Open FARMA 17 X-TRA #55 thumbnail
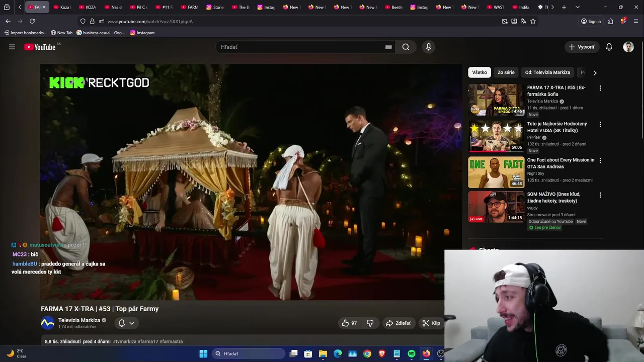 (496, 100)
